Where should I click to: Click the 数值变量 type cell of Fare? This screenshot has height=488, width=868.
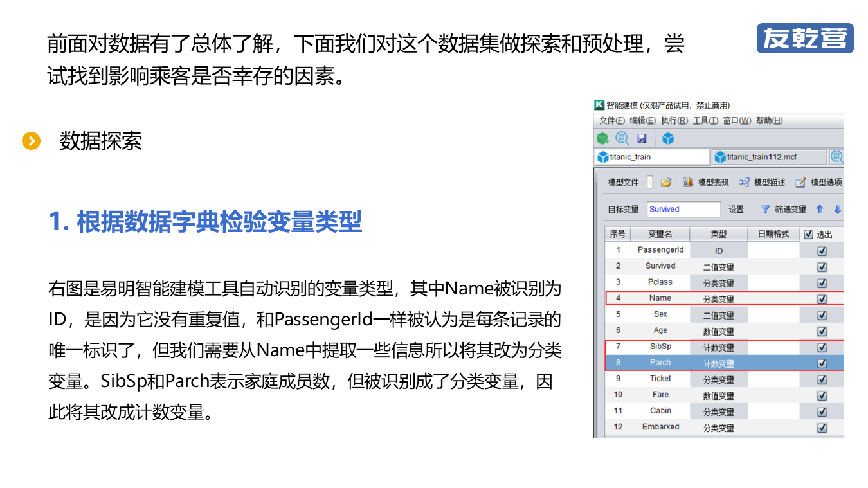[x=718, y=395]
